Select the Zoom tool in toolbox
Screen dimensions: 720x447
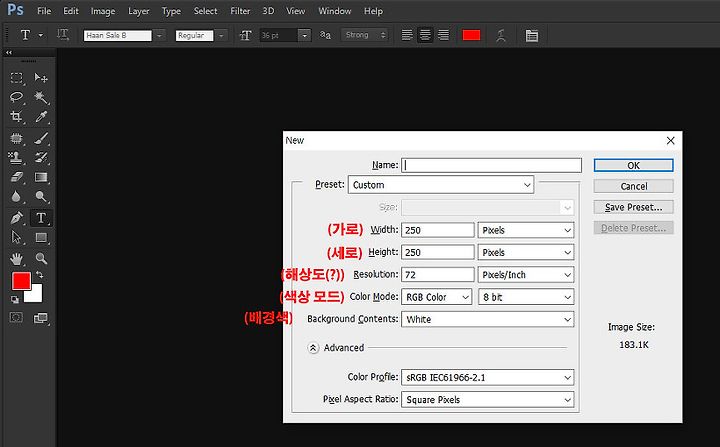[x=41, y=259]
